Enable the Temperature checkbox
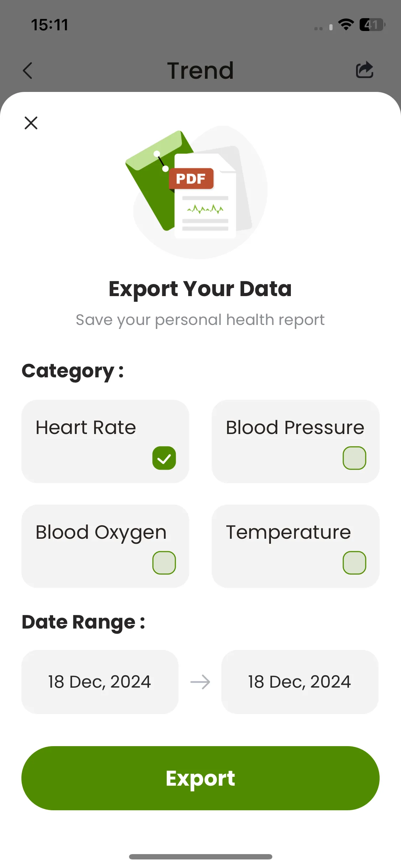Viewport: 401px width, 868px height. click(354, 563)
